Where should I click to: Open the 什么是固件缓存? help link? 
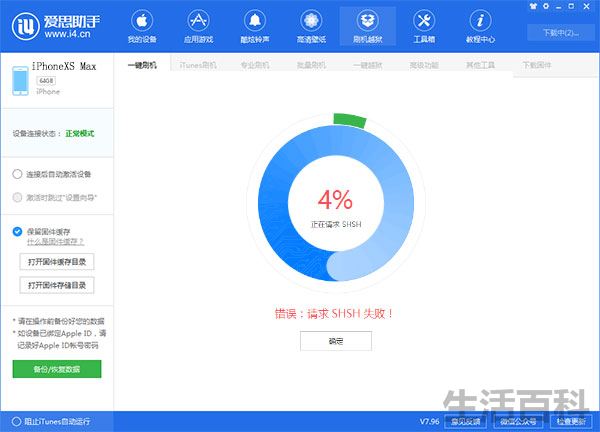[x=55, y=242]
